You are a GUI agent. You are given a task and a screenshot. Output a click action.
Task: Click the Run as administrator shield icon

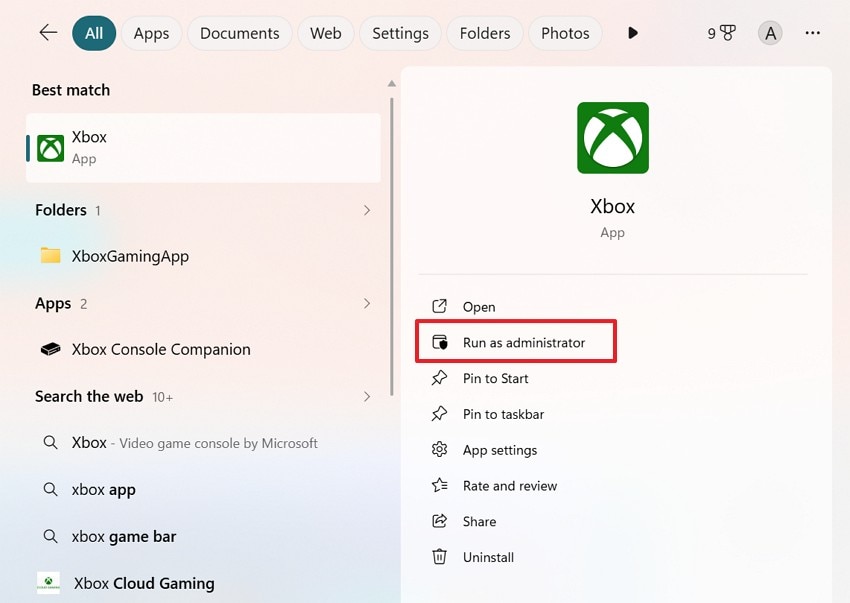[440, 342]
